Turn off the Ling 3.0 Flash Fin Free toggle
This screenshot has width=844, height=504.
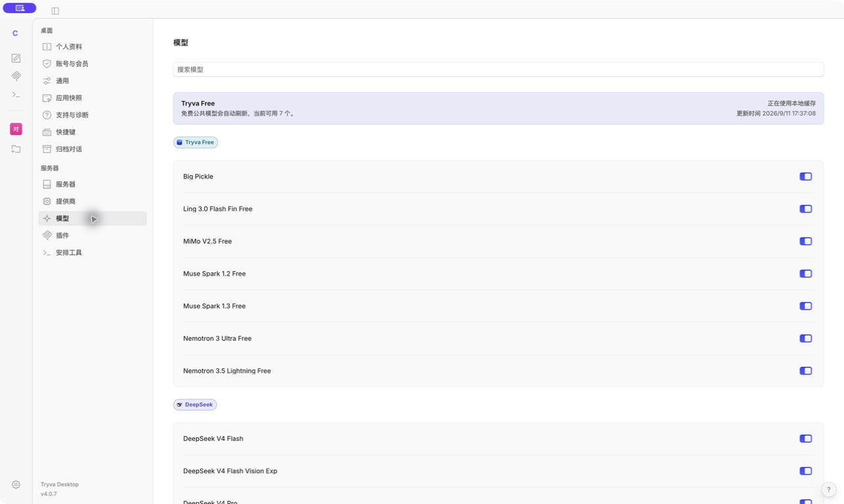[x=806, y=209]
